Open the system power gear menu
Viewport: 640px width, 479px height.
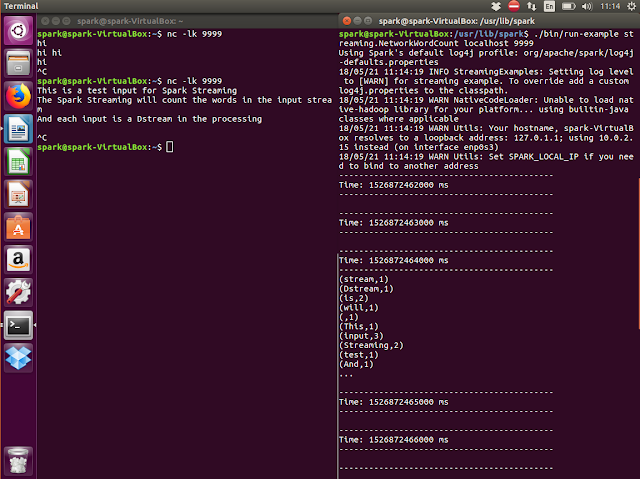tap(631, 6)
